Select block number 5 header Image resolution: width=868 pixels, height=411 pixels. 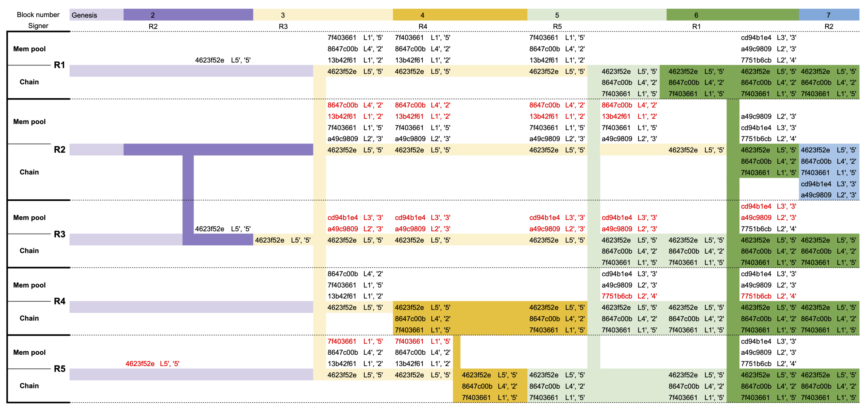(557, 15)
